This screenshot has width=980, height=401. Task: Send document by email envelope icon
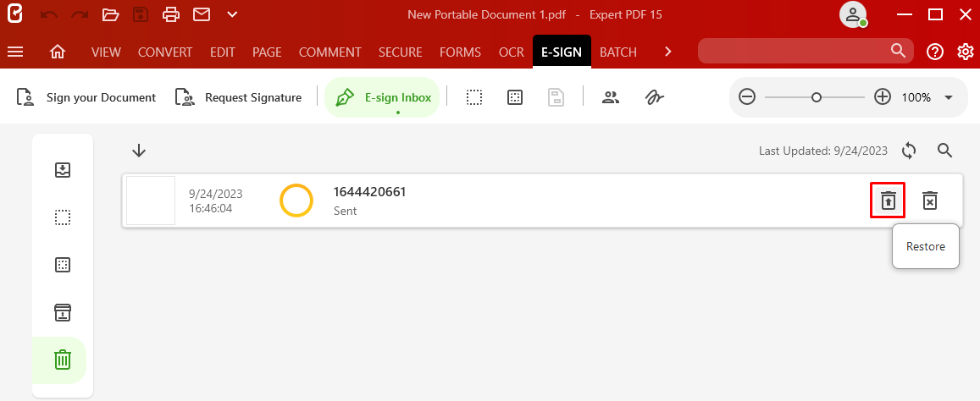[x=202, y=14]
